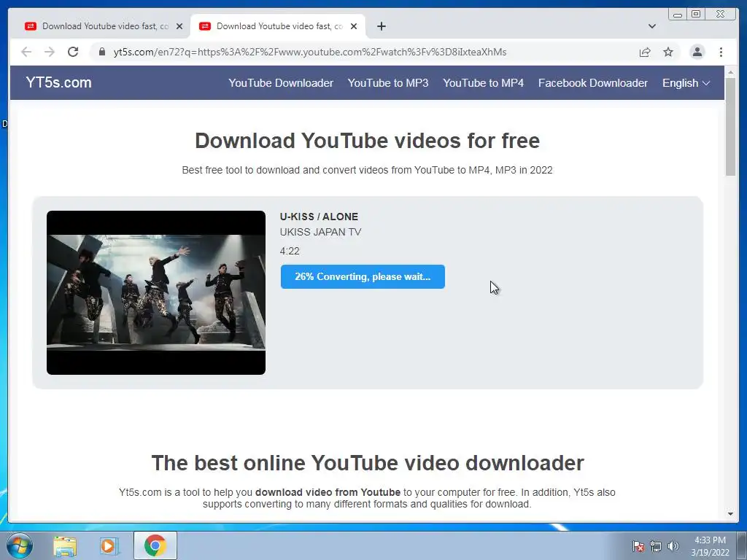747x560 pixels.
Task: Open the Windows Start menu
Action: click(x=20, y=545)
